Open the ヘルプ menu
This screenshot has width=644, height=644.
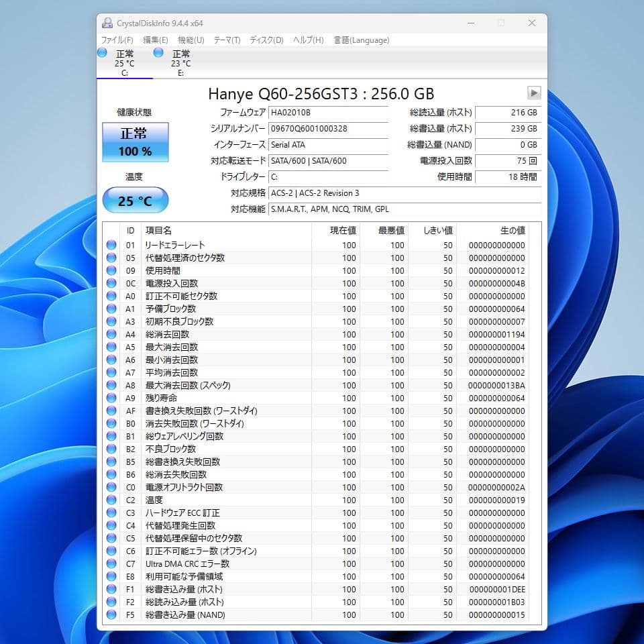pos(308,40)
